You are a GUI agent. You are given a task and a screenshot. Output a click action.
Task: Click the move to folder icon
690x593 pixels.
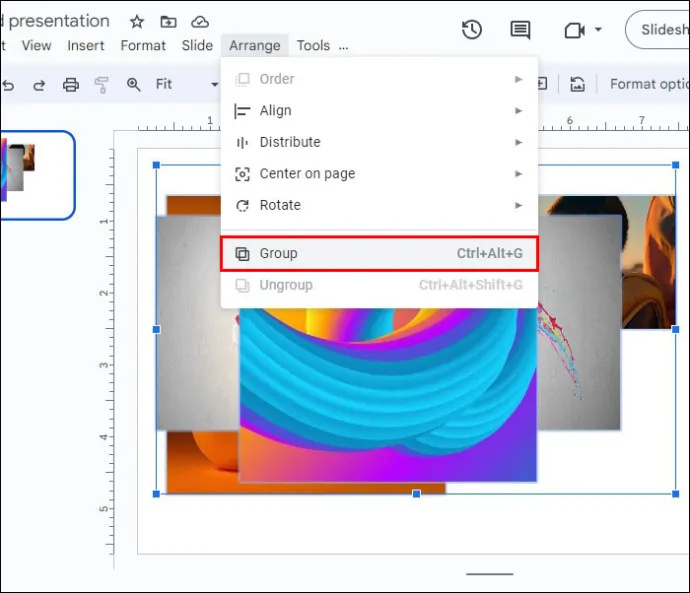(x=168, y=22)
